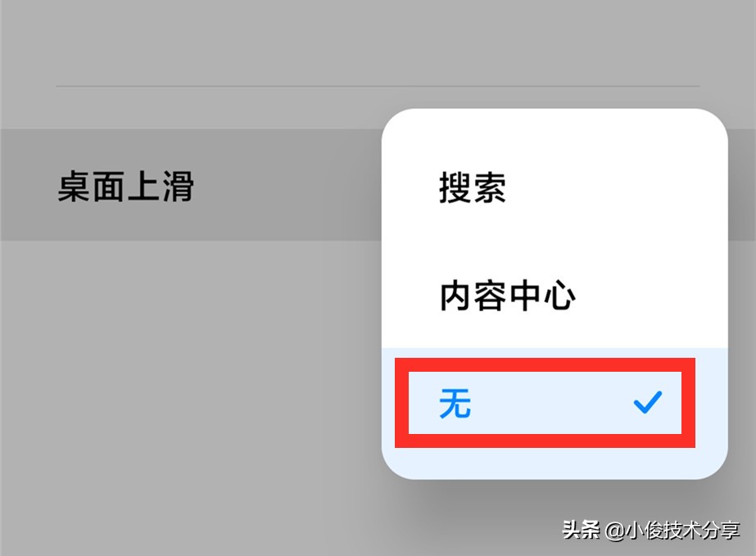The height and width of the screenshot is (556, 756).
Task: Click the horizontal divider line above 桌面上滑
Action: (378, 86)
